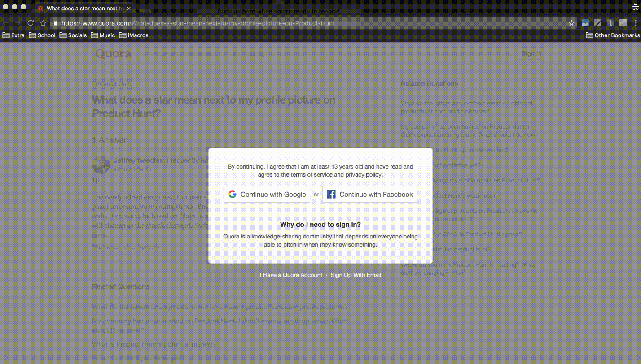Open the iMacros bookmarks folder
641x364 pixels.
pyautogui.click(x=134, y=35)
